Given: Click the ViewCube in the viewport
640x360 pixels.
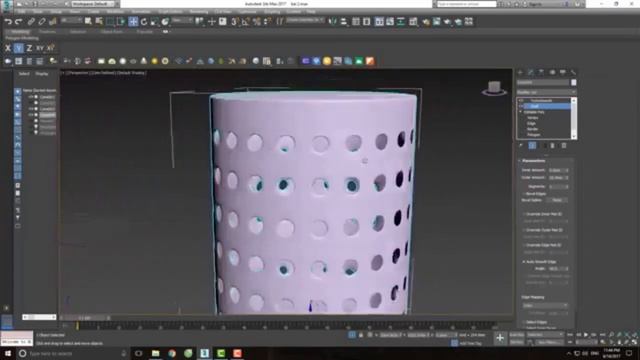Looking at the screenshot, I should point(494,88).
